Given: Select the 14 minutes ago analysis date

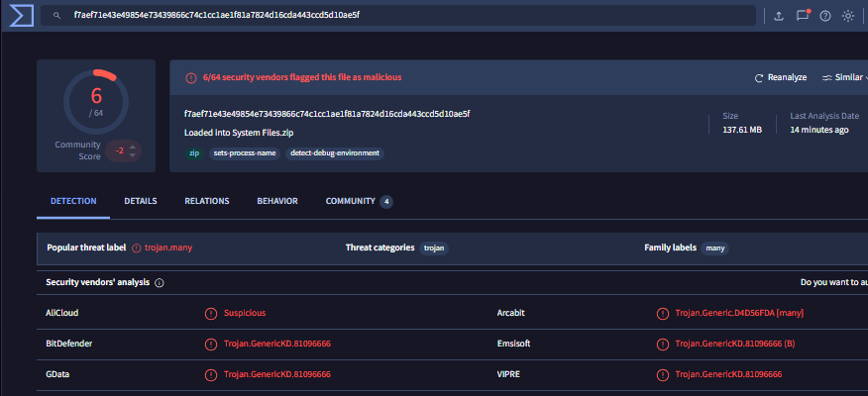Looking at the screenshot, I should point(819,130).
